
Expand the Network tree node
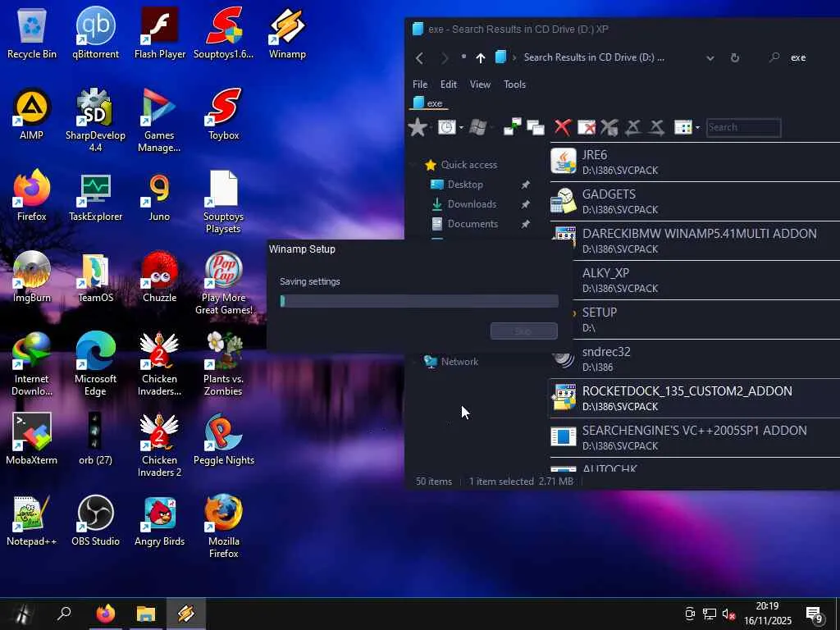[x=415, y=362]
